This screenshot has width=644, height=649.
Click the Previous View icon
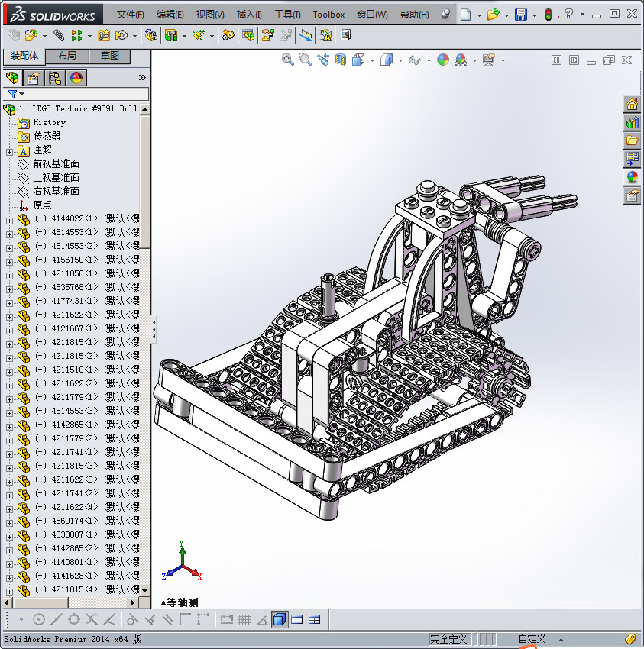click(x=323, y=60)
